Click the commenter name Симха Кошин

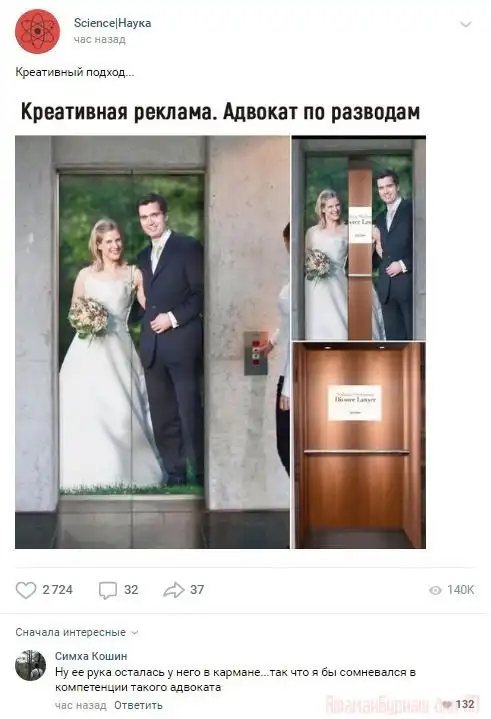(x=91, y=656)
